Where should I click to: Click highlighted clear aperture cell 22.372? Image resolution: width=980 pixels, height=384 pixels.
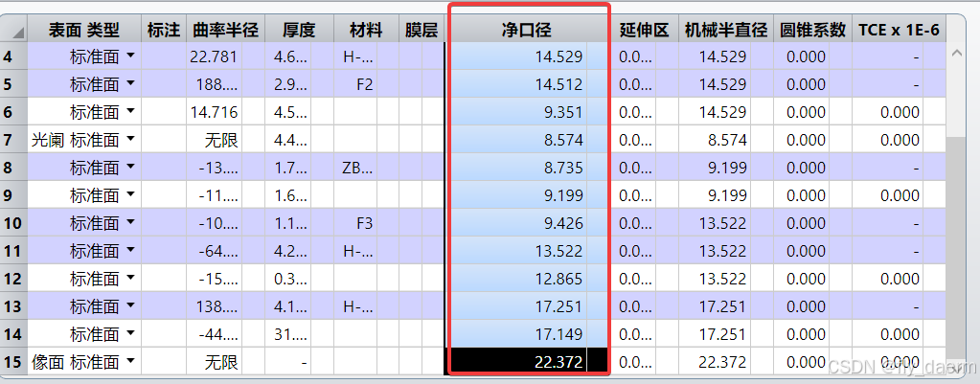519,362
